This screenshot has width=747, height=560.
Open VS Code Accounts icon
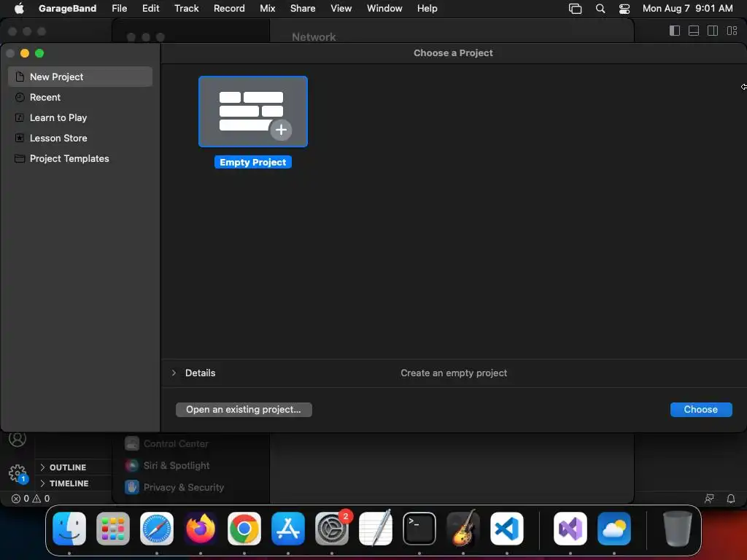tap(18, 438)
